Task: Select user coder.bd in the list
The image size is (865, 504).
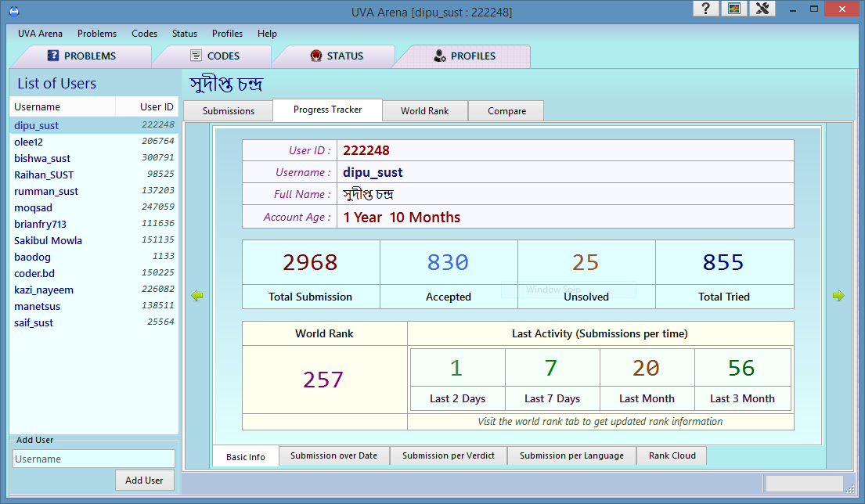Action: coord(94,273)
